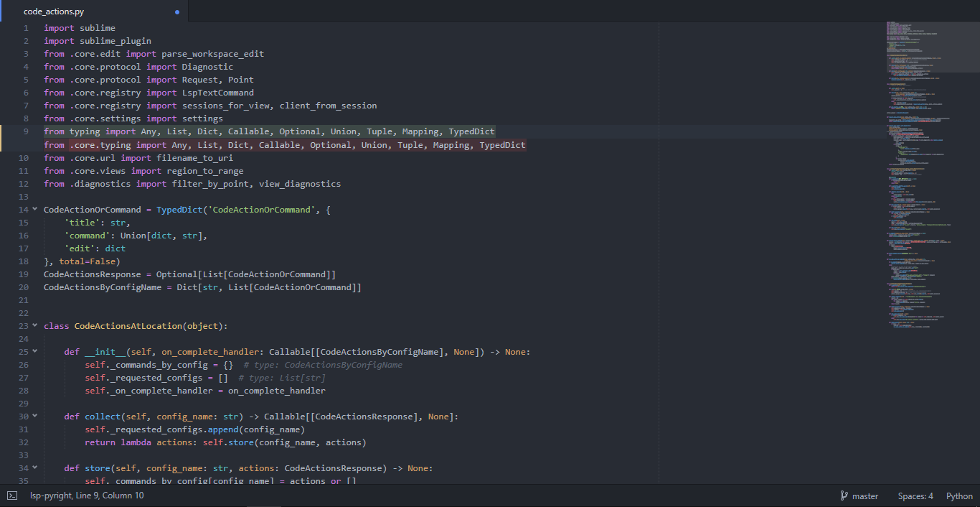Screen dimensions: 980x507
Task: Click the Python syntax indicator in status bar
Action: click(959, 496)
